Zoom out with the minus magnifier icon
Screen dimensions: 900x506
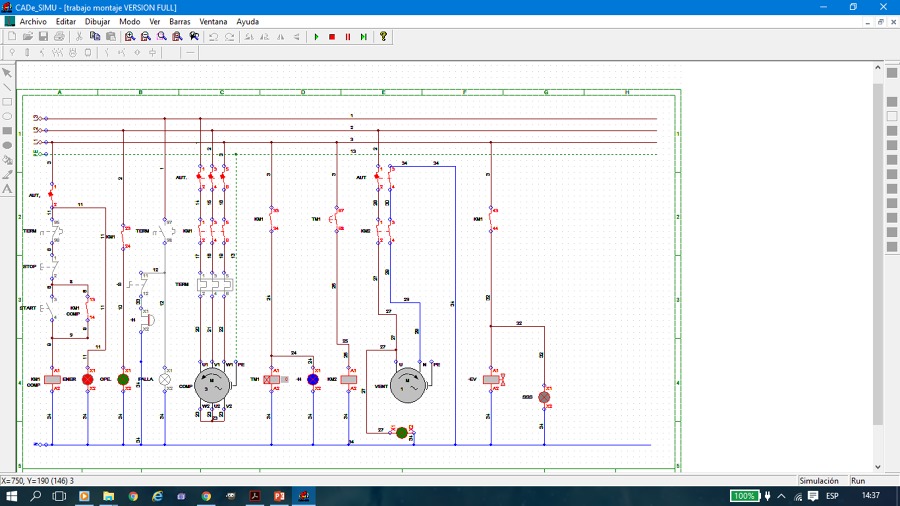146,37
